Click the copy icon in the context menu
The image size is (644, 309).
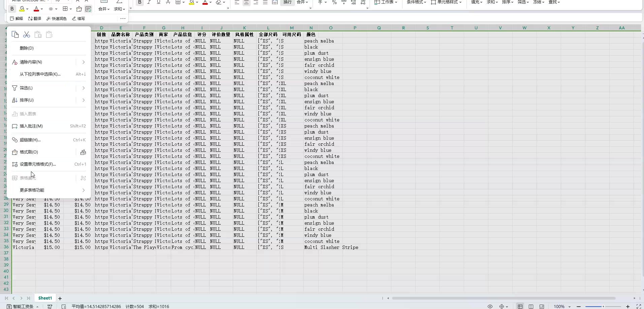pyautogui.click(x=15, y=34)
